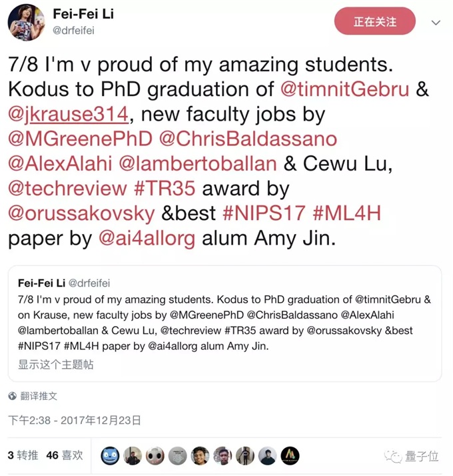The width and height of the screenshot is (453, 476).
Task: Open the @jkrause314 mention link
Action: click(68, 114)
